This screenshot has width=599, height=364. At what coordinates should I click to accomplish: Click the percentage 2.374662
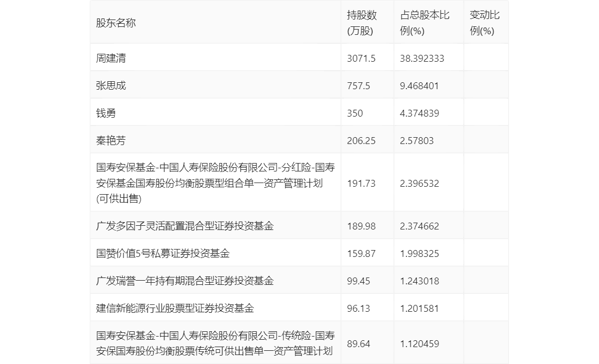coord(419,226)
